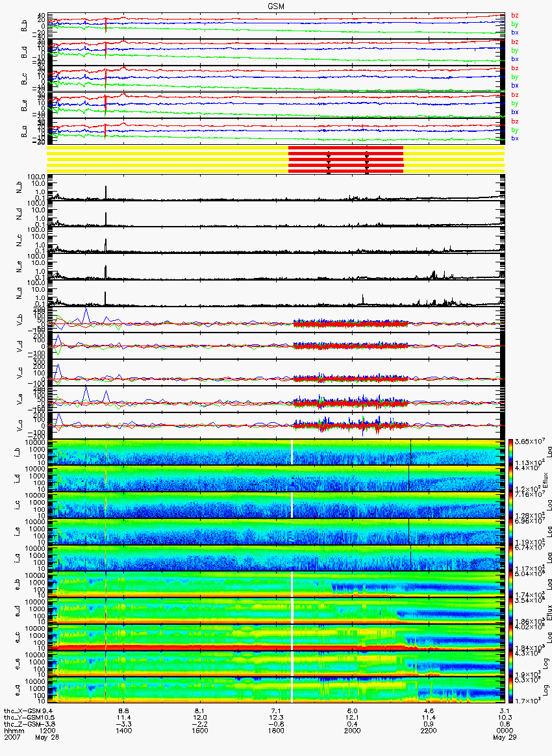552x756 pixels.
Task: Click the May 28 date label
Action: click(47, 738)
